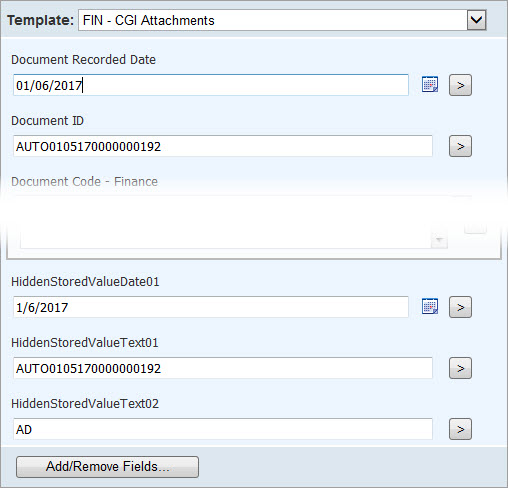The image size is (508, 488).
Task: Click the Document ID label
Action: [47, 121]
